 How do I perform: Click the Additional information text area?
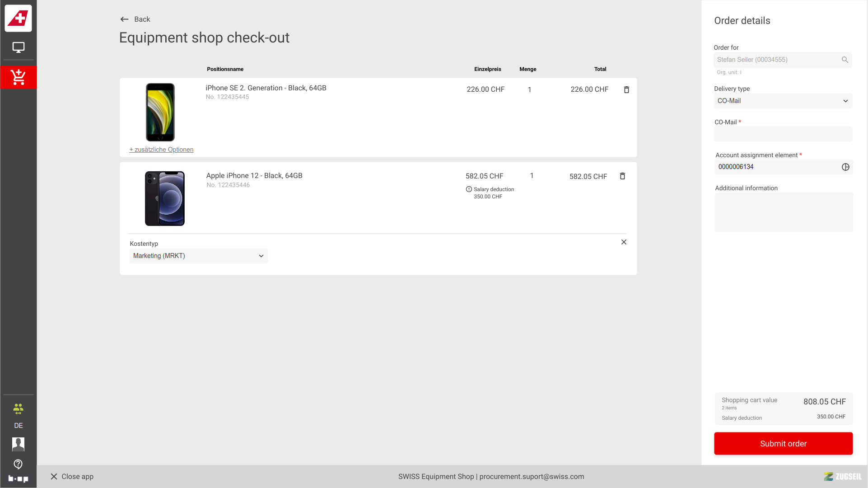(x=784, y=212)
